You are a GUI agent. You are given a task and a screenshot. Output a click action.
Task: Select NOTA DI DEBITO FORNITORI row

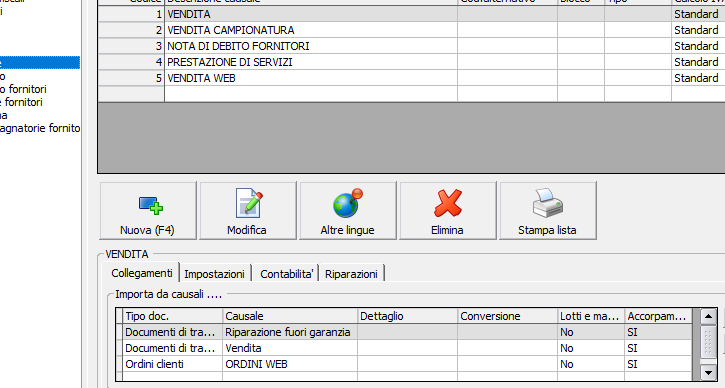point(412,46)
